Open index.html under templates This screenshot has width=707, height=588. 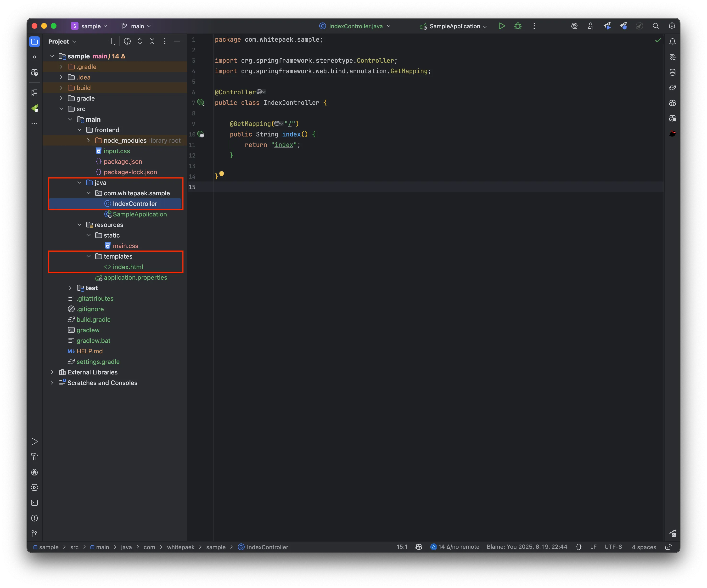[x=128, y=267]
